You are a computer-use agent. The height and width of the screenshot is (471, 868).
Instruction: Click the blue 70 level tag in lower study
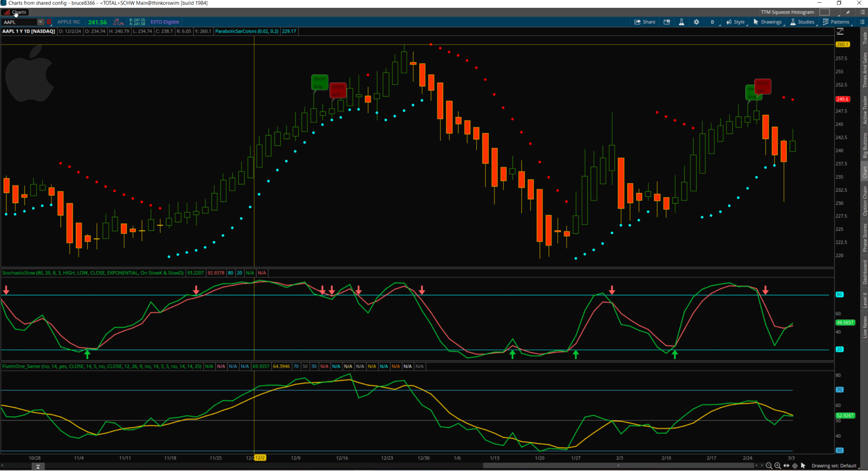[839, 390]
